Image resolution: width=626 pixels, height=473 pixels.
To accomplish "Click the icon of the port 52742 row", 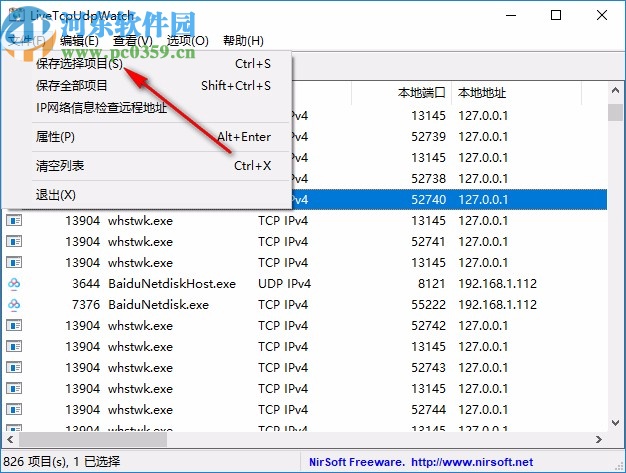I will pyautogui.click(x=14, y=326).
